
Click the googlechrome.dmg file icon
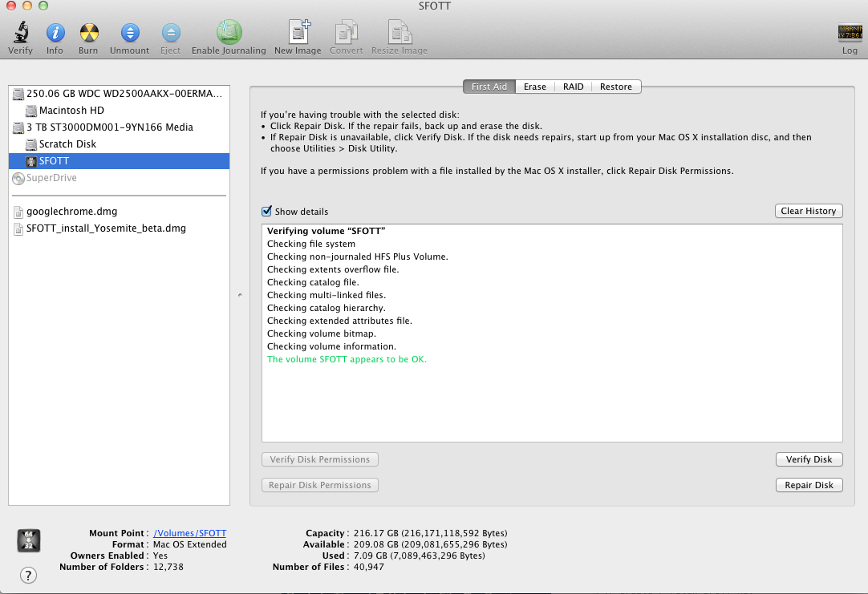(18, 212)
